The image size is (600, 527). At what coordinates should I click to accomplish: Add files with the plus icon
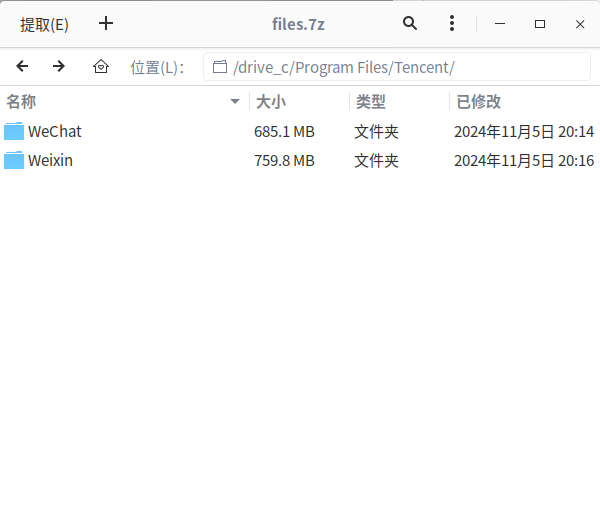coord(106,24)
